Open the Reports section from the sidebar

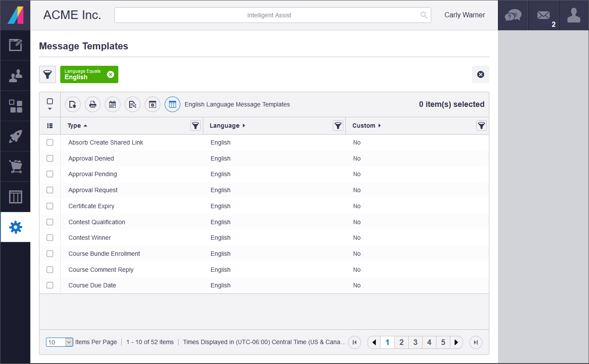(15, 196)
